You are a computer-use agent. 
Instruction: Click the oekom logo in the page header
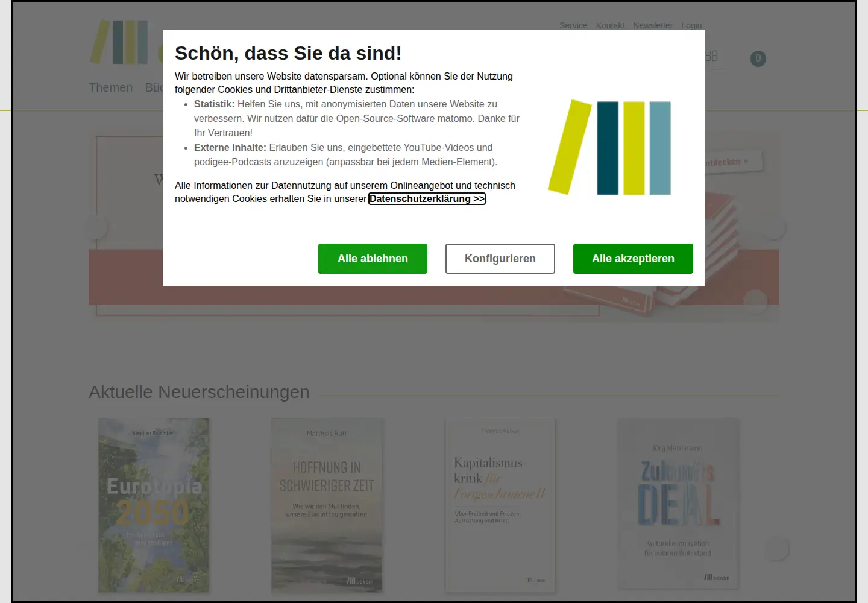tap(126, 42)
